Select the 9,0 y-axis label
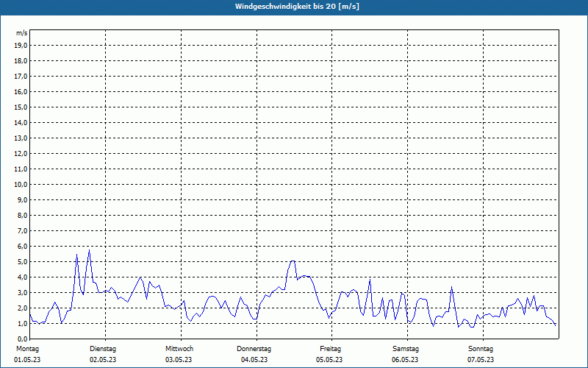This screenshot has width=588, height=368. 22,199
